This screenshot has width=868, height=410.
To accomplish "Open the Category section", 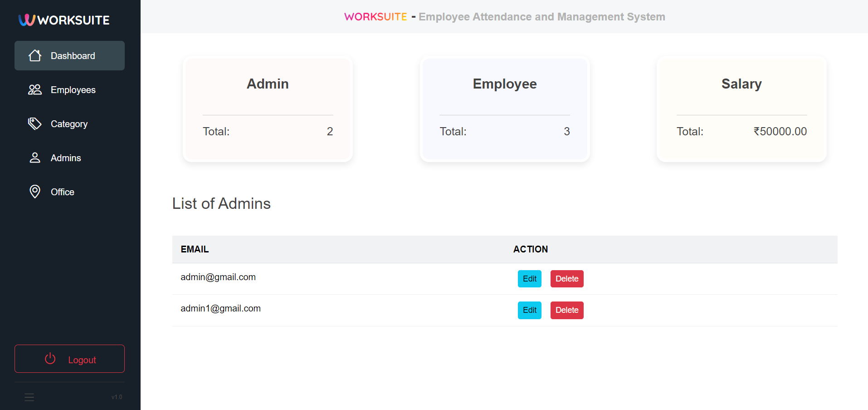I will pos(69,123).
